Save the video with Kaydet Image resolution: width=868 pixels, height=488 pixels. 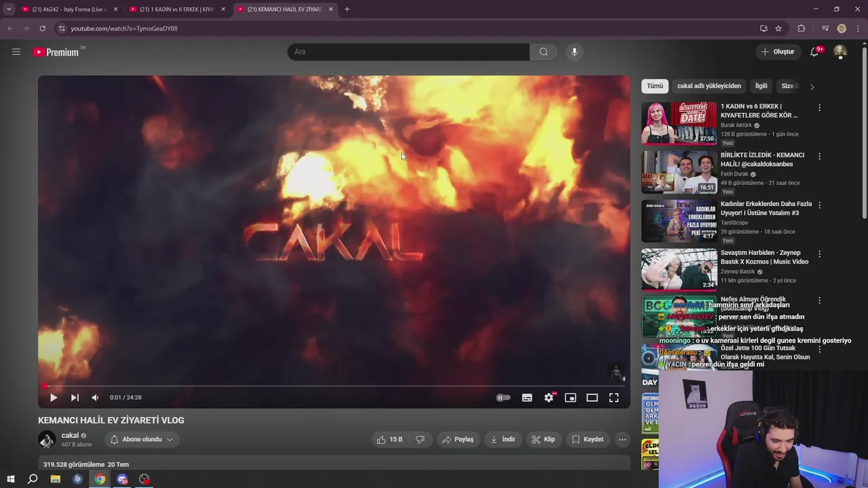(587, 439)
